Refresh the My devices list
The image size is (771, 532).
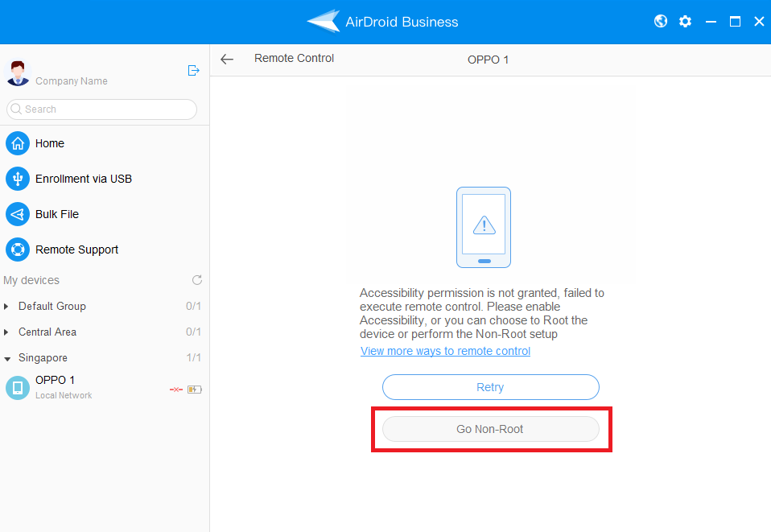coord(196,280)
